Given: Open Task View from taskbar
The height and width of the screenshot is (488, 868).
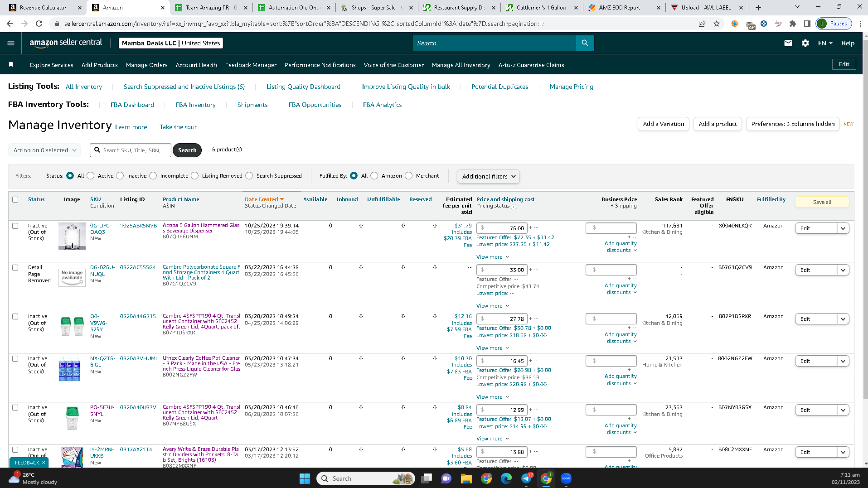Looking at the screenshot, I should (427, 478).
